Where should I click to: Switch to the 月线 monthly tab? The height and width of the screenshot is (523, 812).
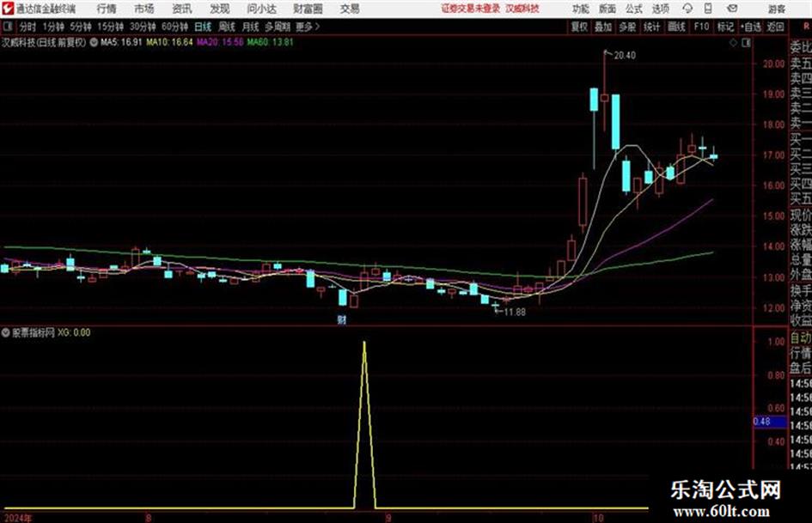251,27
